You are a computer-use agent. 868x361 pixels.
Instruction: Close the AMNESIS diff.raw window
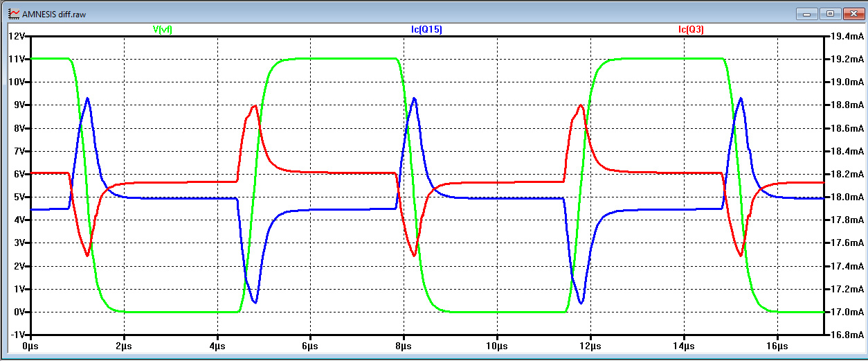coord(853,13)
